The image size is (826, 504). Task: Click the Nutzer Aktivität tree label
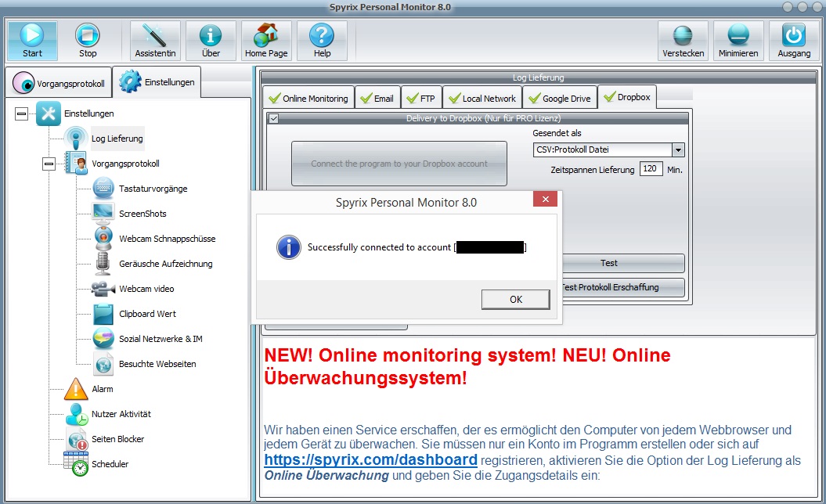(121, 414)
